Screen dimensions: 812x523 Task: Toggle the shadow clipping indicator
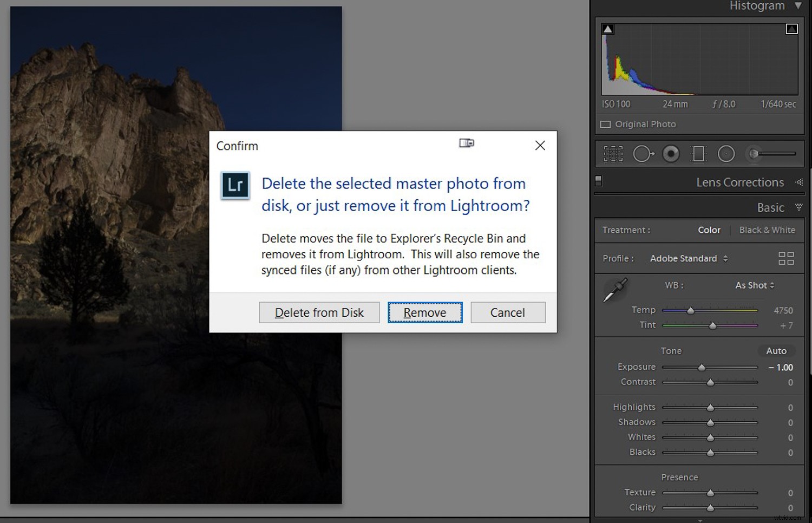point(608,28)
